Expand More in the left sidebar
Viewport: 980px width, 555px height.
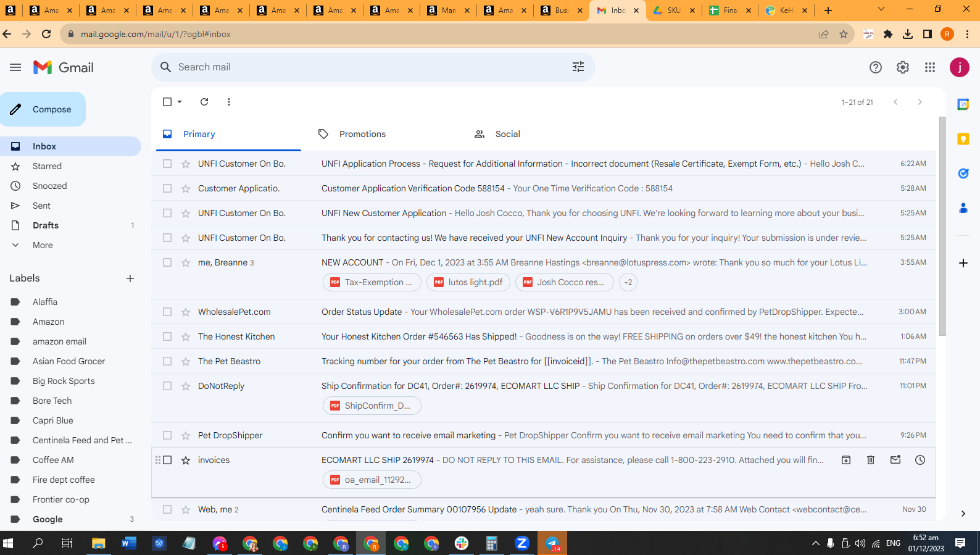pos(43,245)
